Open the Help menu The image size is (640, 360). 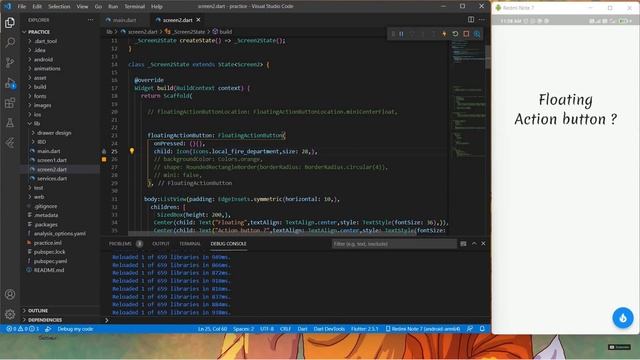tap(157, 7)
